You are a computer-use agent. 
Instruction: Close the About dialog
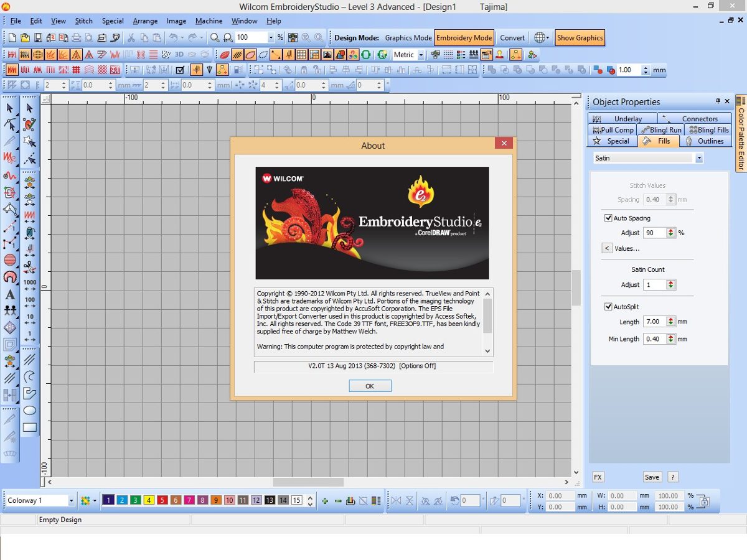(504, 143)
